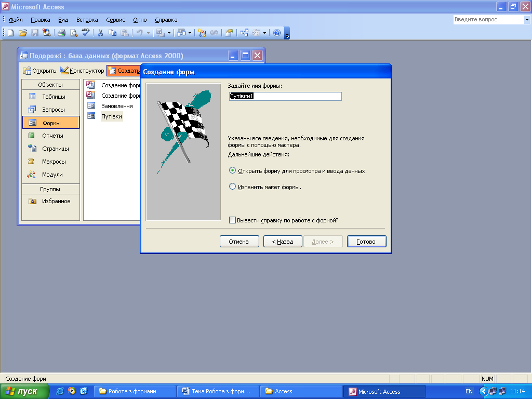Select Таблицы in Objects pane
The height and width of the screenshot is (399, 532).
(51, 97)
